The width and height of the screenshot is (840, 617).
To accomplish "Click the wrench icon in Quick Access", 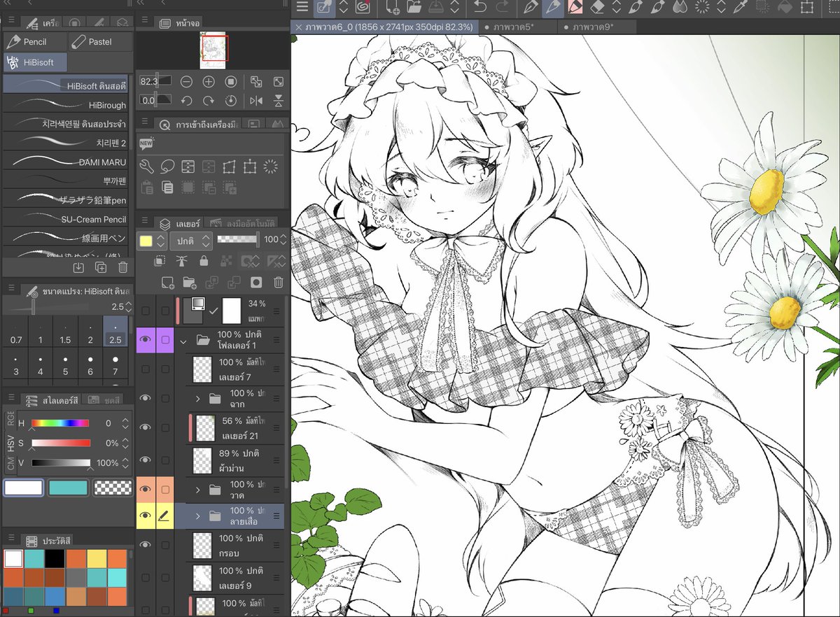I will click(x=146, y=166).
